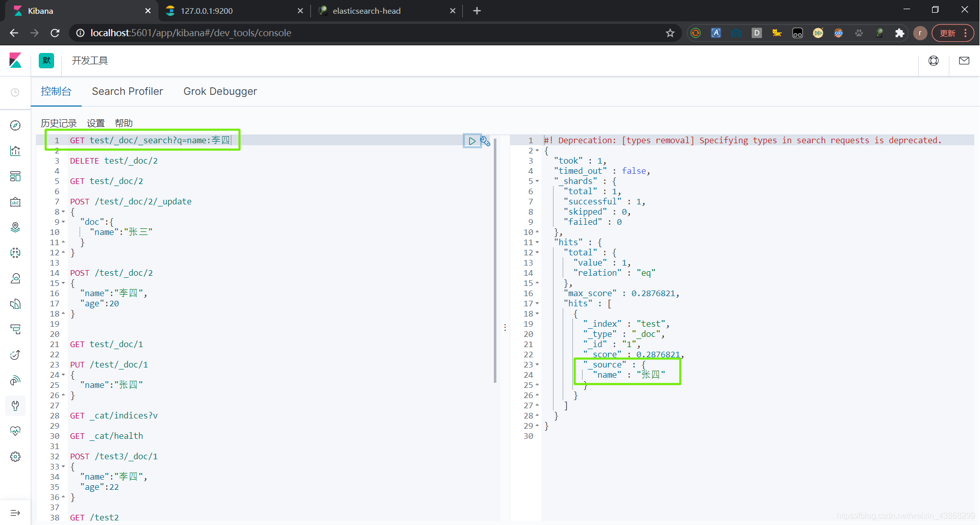Place cursor on GET _cat/health line

pyautogui.click(x=107, y=436)
